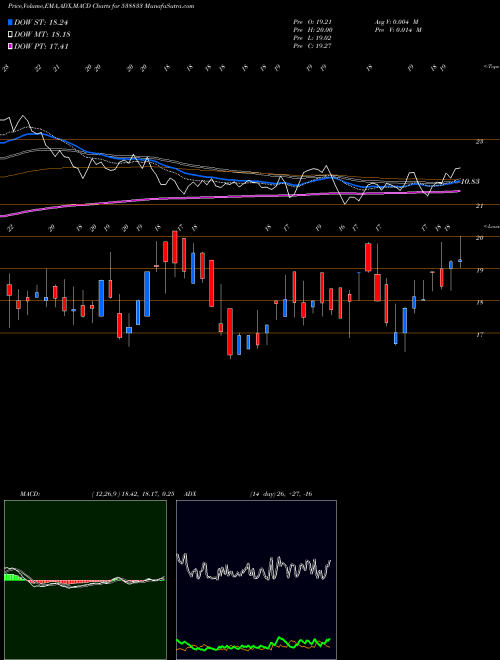
Task: Click the 'Avg V: 0.004 M' value
Action: click(x=396, y=22)
